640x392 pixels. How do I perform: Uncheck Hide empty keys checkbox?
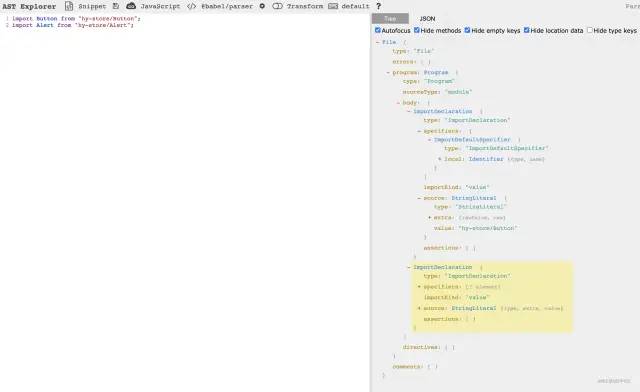467,30
